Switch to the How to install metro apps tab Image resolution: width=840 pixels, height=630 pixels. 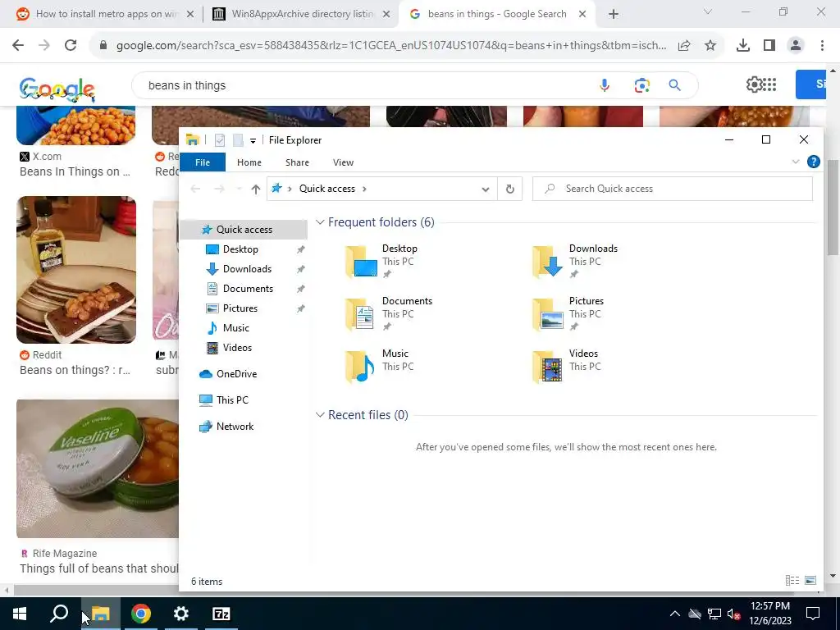click(106, 14)
